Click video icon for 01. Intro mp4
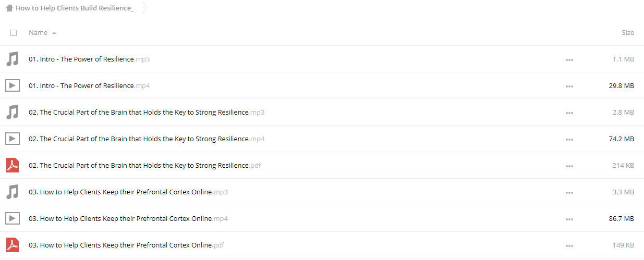This screenshot has width=644, height=260. pyautogui.click(x=13, y=85)
